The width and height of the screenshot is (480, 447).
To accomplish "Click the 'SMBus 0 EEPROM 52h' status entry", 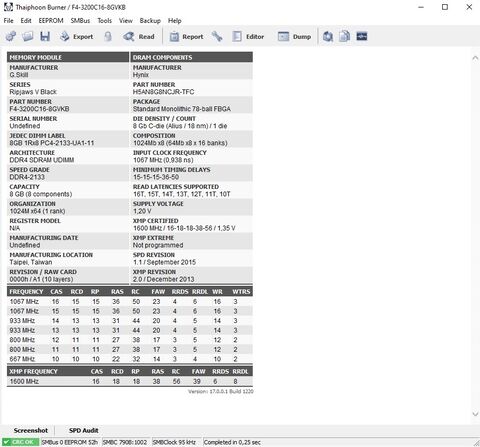I will [69, 442].
